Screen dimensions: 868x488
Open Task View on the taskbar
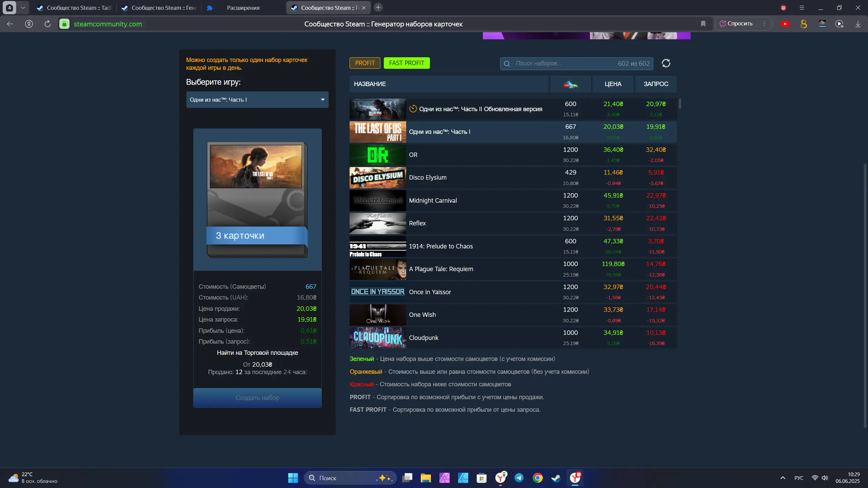pos(407,478)
